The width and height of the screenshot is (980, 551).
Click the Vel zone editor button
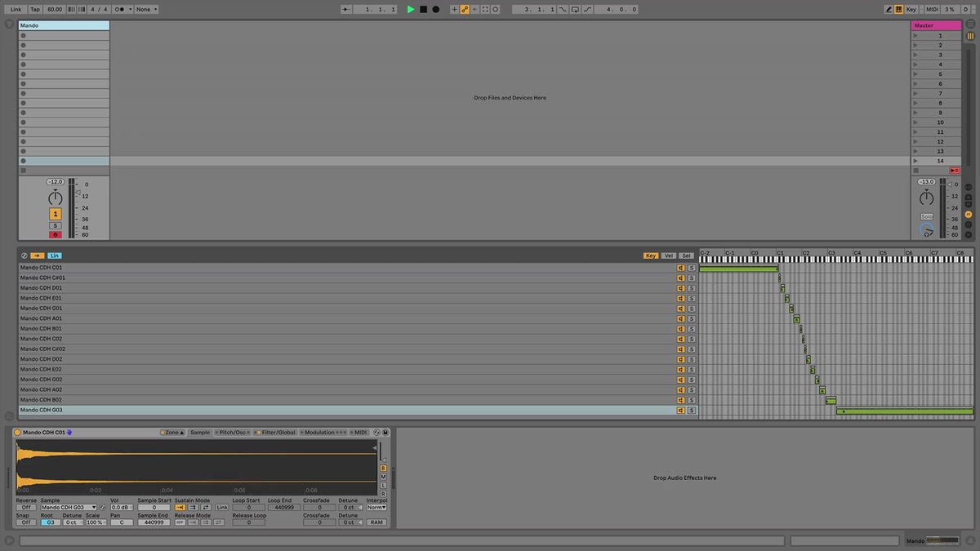point(668,256)
